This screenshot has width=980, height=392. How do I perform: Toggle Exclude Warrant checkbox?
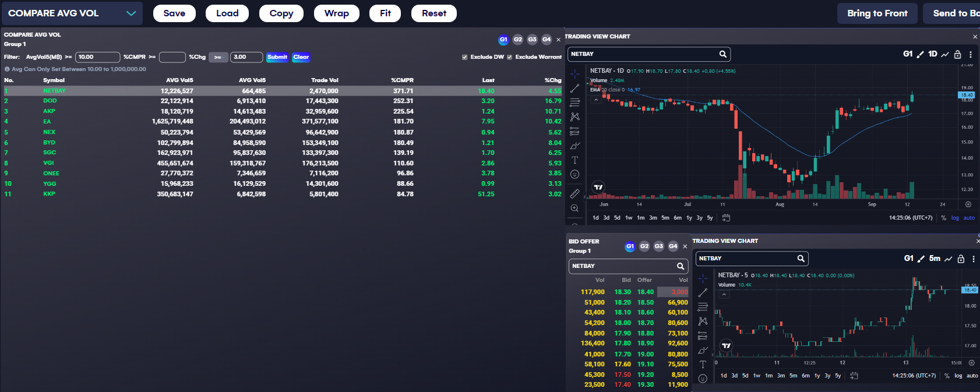[x=510, y=57]
